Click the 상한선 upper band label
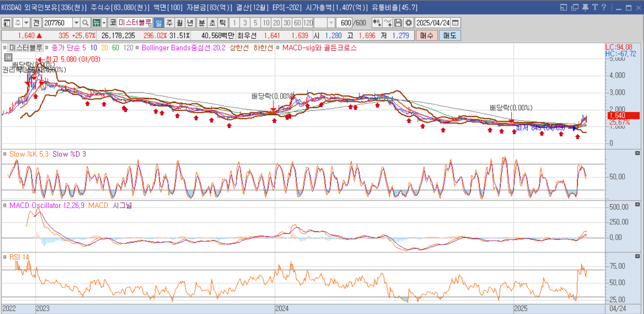The image size is (644, 314). point(240,48)
